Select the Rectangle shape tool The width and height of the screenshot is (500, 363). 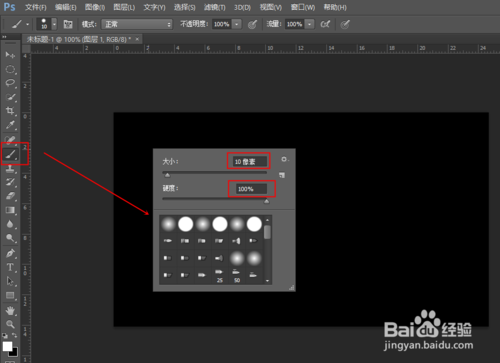point(10,295)
